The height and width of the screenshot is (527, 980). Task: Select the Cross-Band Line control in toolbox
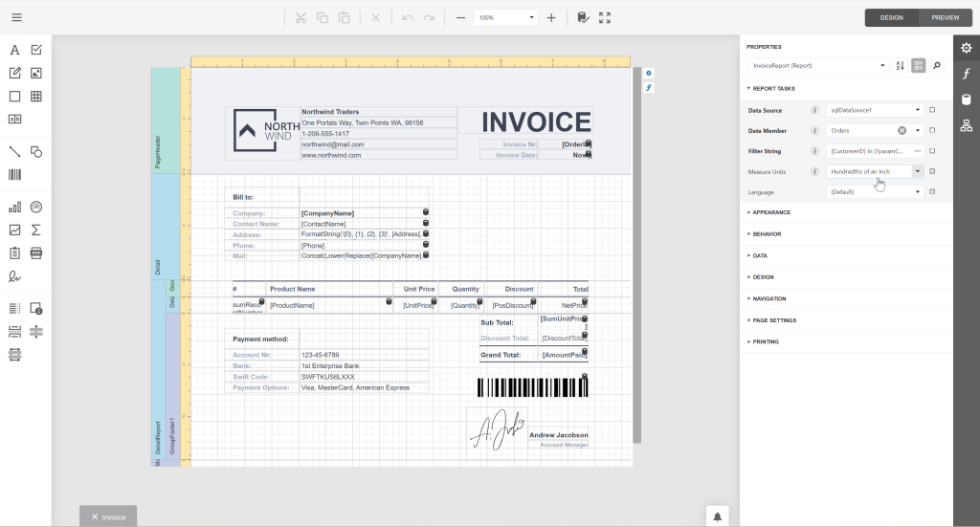(x=36, y=332)
